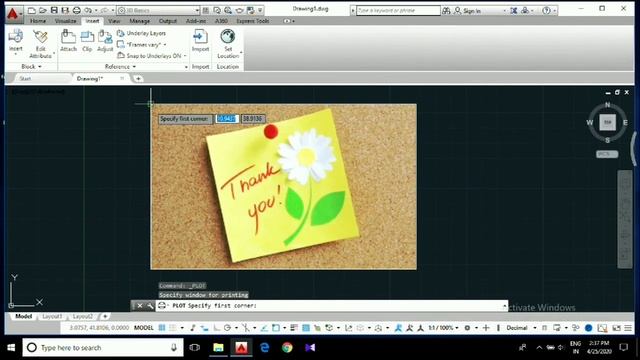
Task: Click the PLOT command line input area
Action: pyautogui.click(x=331, y=306)
